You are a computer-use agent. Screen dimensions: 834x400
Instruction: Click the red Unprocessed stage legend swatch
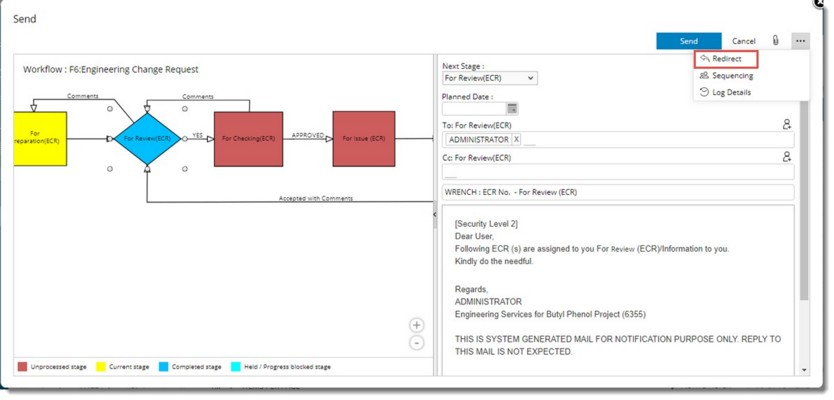pos(22,367)
